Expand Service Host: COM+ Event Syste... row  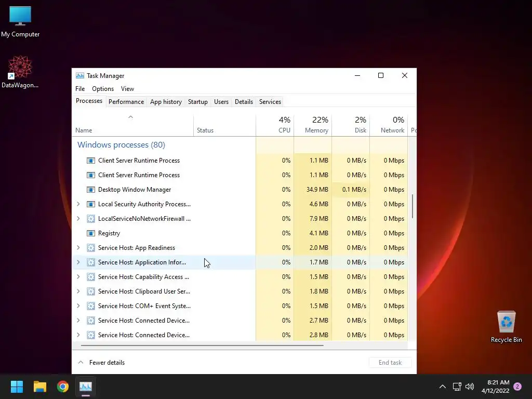click(78, 306)
